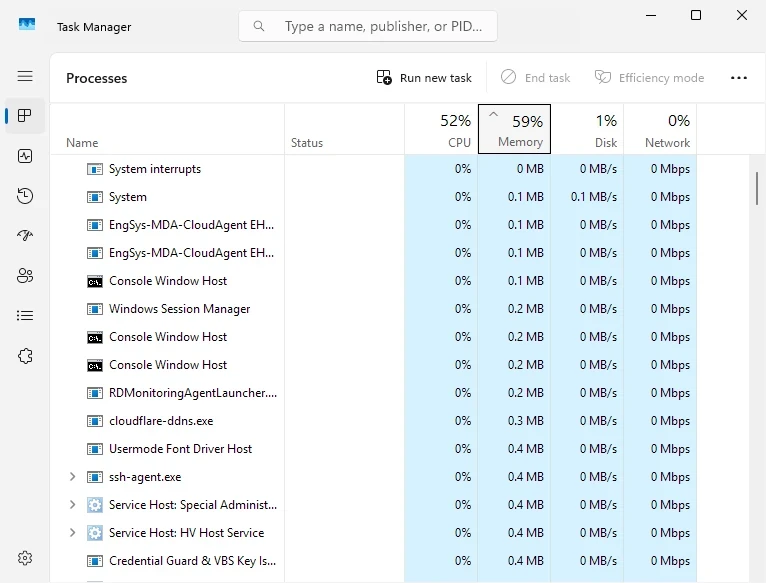
Task: Click the End task button
Action: 535,78
